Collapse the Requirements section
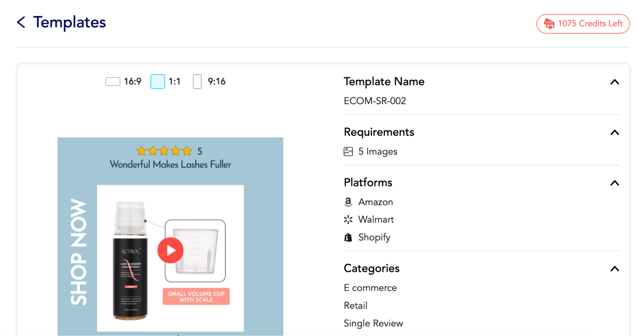The image size is (644, 336). click(614, 132)
